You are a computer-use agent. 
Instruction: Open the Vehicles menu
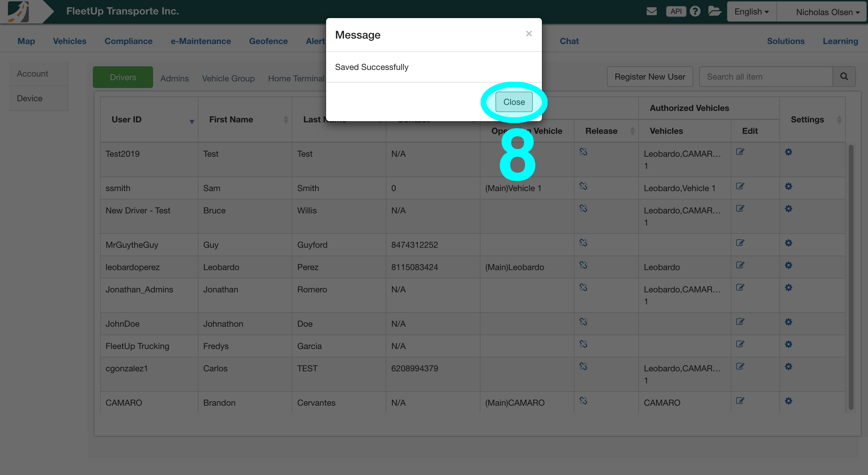click(x=70, y=41)
